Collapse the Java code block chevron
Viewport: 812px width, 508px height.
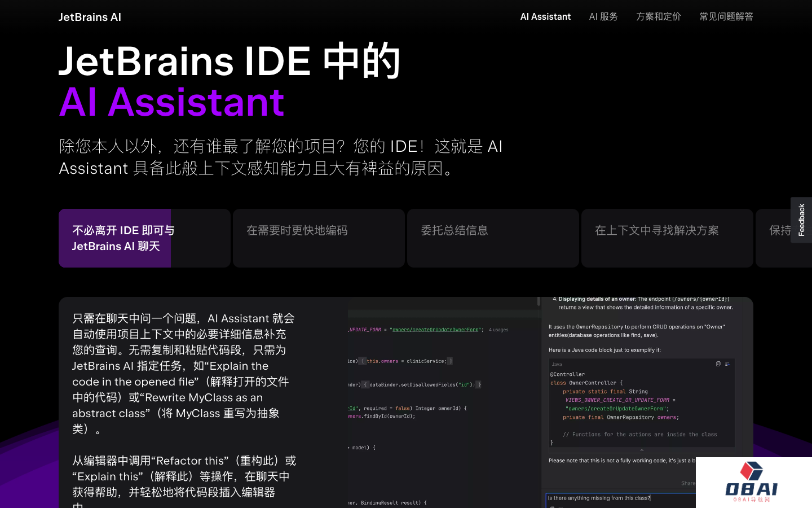tap(642, 450)
